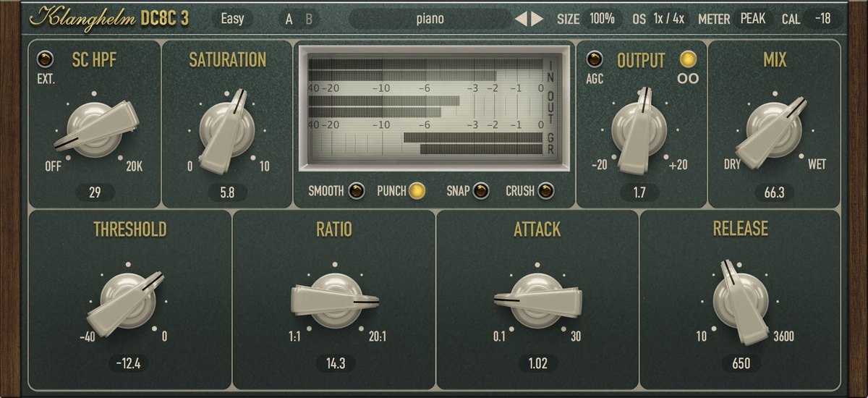Click the 20:1 label under RATIO

click(x=378, y=336)
